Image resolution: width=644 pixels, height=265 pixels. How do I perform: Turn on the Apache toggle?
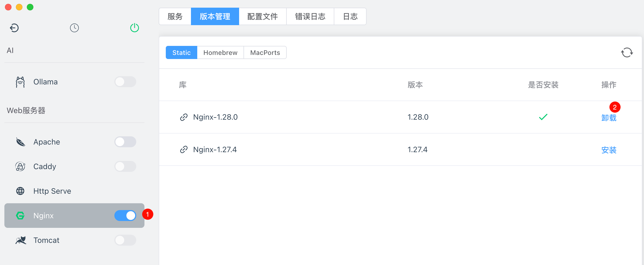coord(125,142)
